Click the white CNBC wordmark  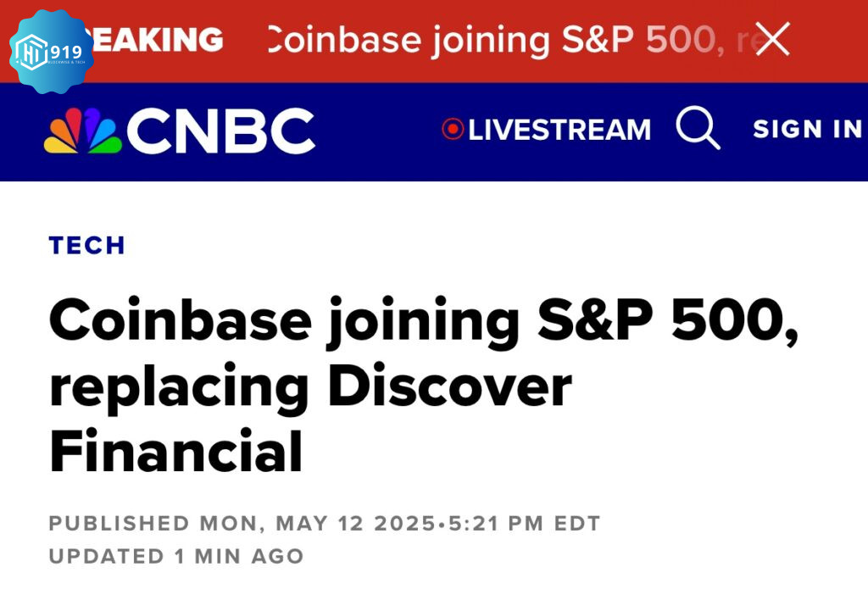(x=221, y=131)
